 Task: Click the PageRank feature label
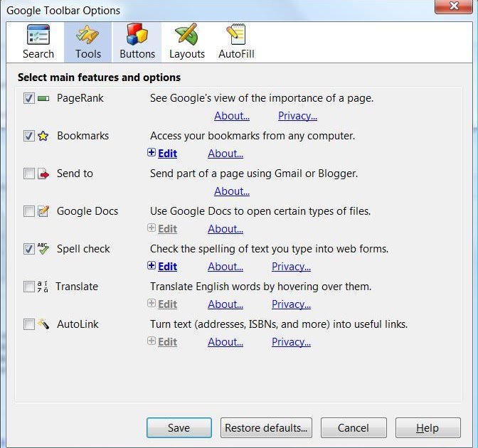click(80, 98)
